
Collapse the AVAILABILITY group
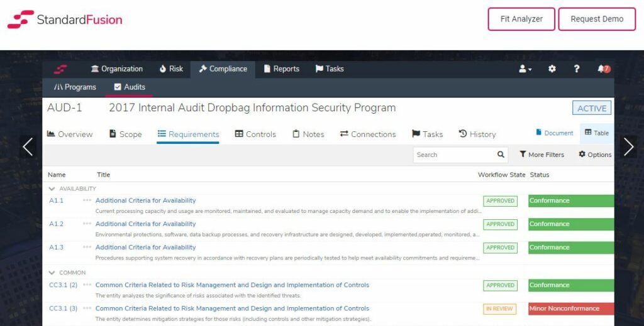click(52, 188)
